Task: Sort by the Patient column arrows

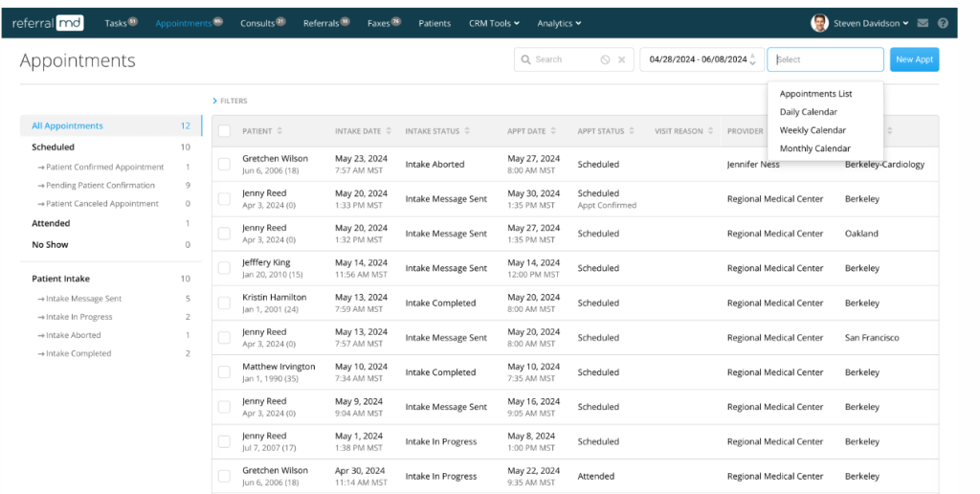Action: 279,131
